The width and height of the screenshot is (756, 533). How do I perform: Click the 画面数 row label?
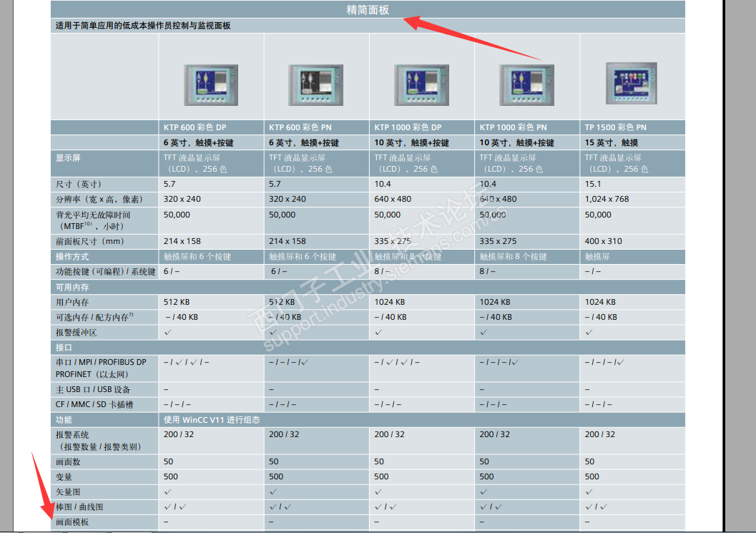(68, 461)
